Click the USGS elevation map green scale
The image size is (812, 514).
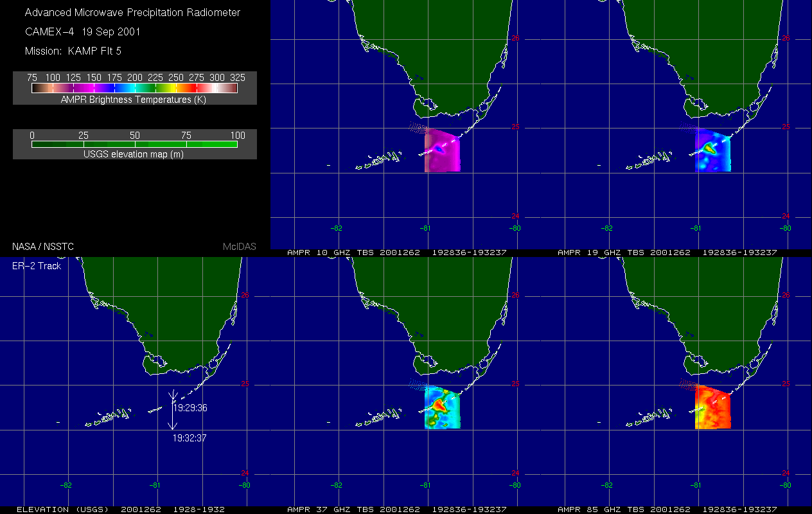[x=134, y=145]
